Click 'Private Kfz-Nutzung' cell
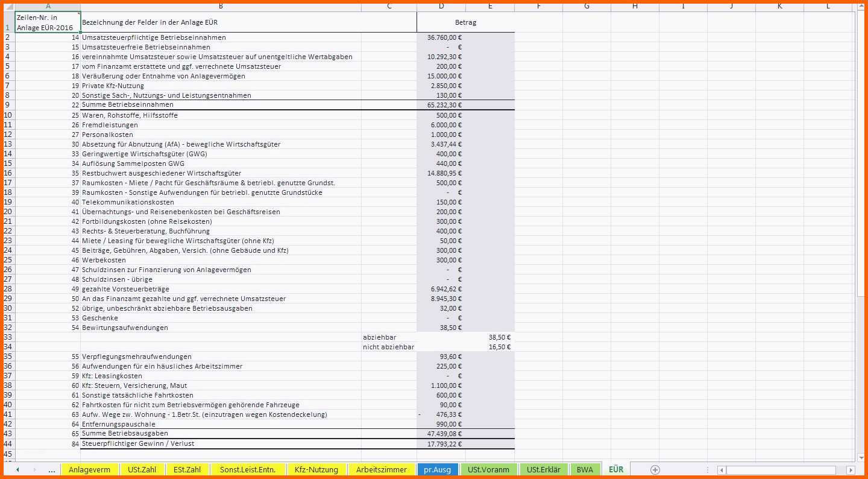The width and height of the screenshot is (868, 479). tap(221, 86)
